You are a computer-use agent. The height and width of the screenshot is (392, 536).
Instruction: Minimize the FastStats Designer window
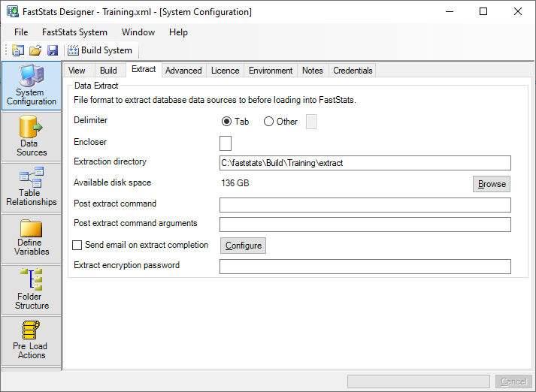450,11
